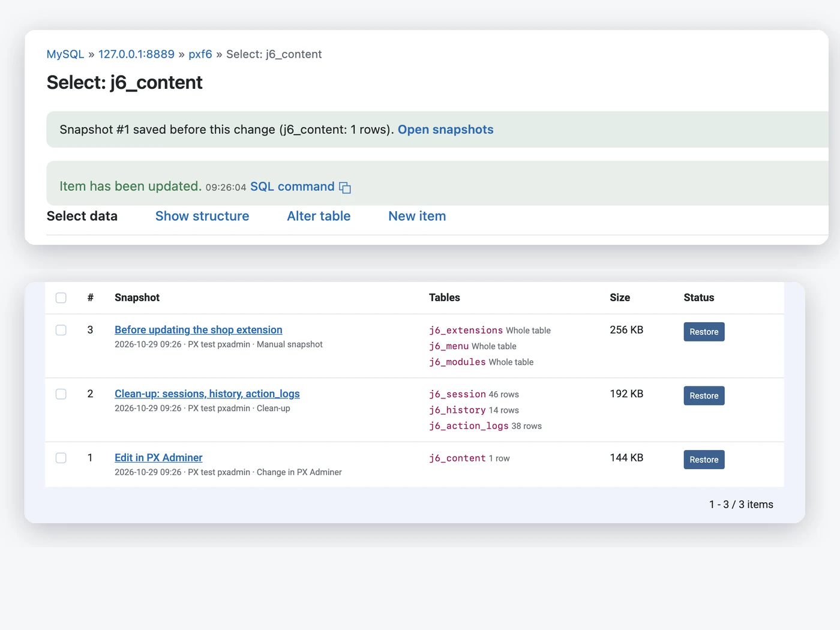Copy the SQL command using the copy icon
This screenshot has height=630, width=840.
(344, 188)
